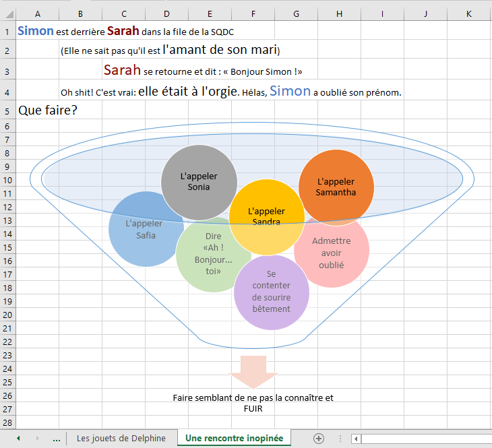Click the pink down arrow shape
The height and width of the screenshot is (448, 492).
(x=253, y=371)
